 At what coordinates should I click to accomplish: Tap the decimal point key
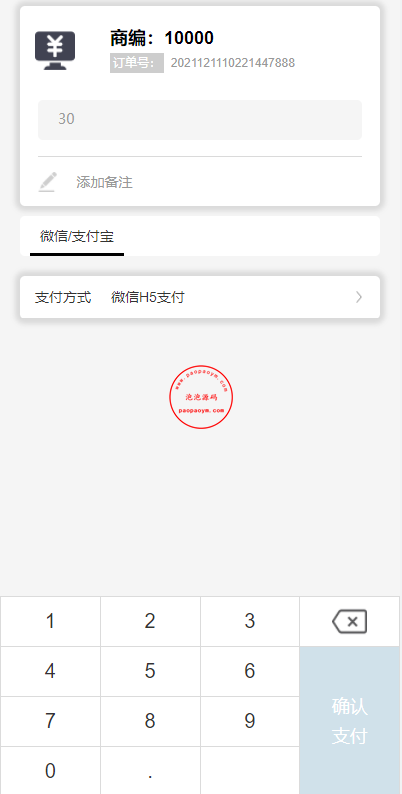tap(150, 771)
